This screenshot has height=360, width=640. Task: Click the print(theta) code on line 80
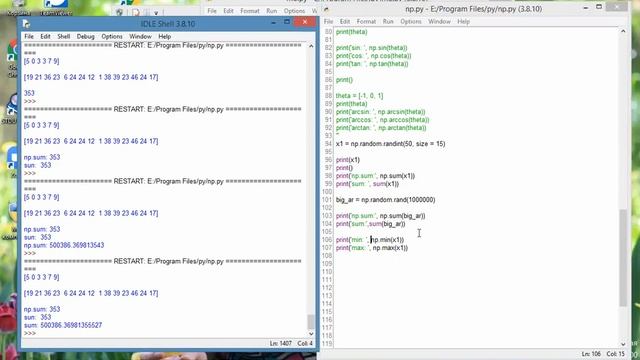[x=351, y=32]
